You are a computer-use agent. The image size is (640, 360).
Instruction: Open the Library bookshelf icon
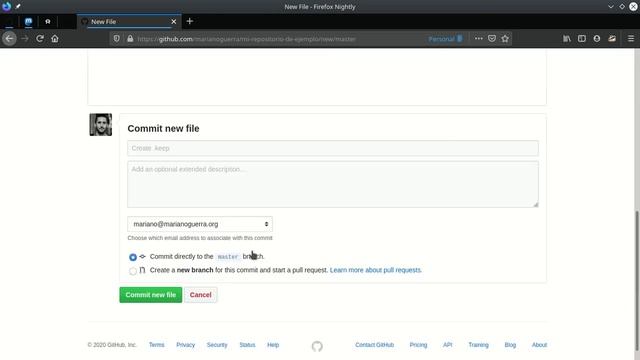(567, 39)
